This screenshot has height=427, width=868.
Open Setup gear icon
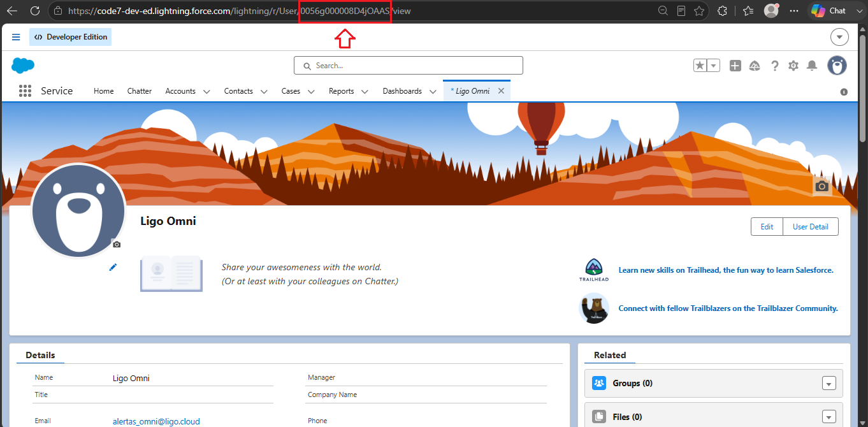point(793,65)
